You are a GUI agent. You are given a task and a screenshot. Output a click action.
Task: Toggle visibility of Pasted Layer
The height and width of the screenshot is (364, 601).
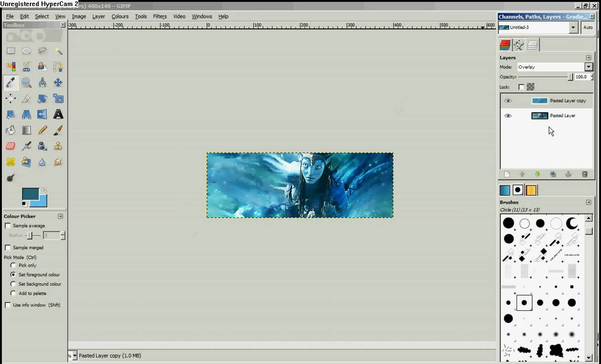click(x=508, y=116)
